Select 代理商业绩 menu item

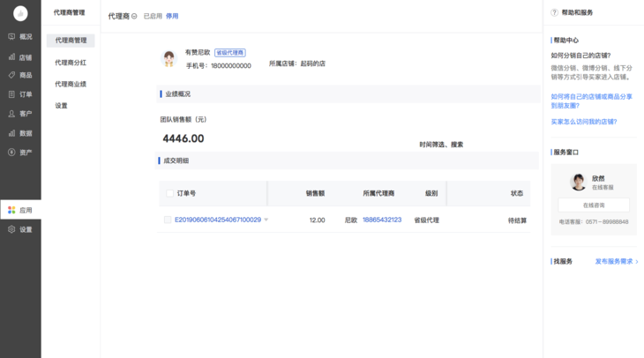point(71,84)
